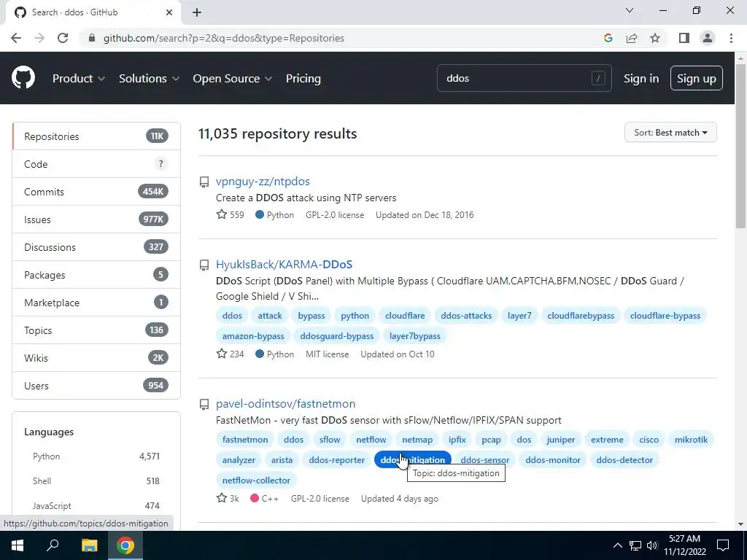Click repository icon beside vpnguy-zz/ntpdos
The image size is (747, 560).
pyautogui.click(x=204, y=182)
